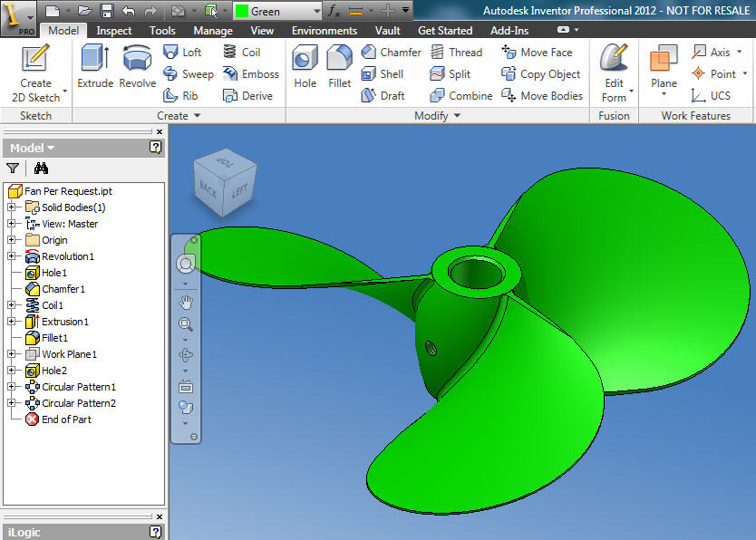Open the Manage ribbon tab
This screenshot has height=540, width=756.
click(x=213, y=30)
